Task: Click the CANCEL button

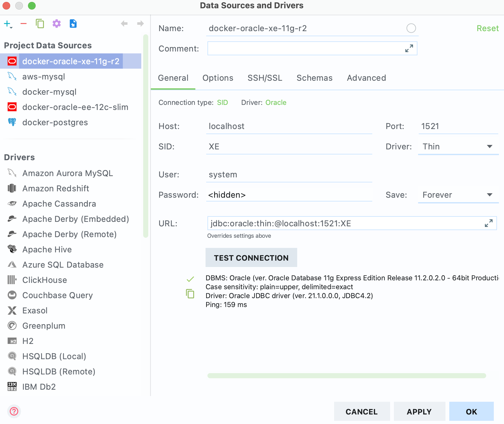Action: coord(362,412)
